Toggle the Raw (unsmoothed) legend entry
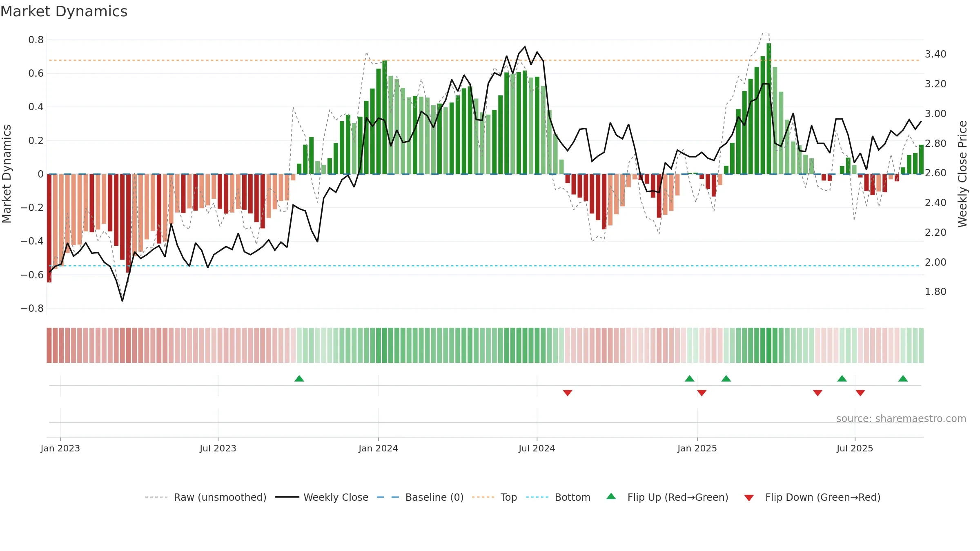This screenshot has height=551, width=980. (x=205, y=497)
